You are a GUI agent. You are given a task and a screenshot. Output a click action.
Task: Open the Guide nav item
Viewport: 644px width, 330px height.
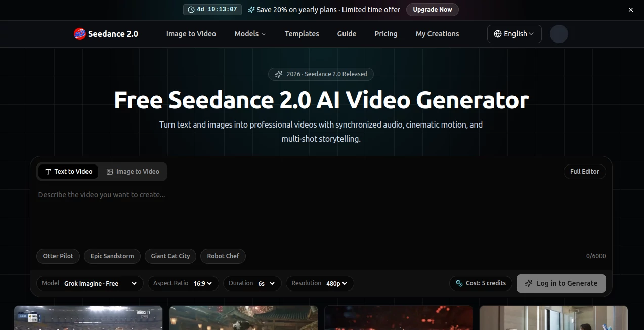(x=347, y=34)
